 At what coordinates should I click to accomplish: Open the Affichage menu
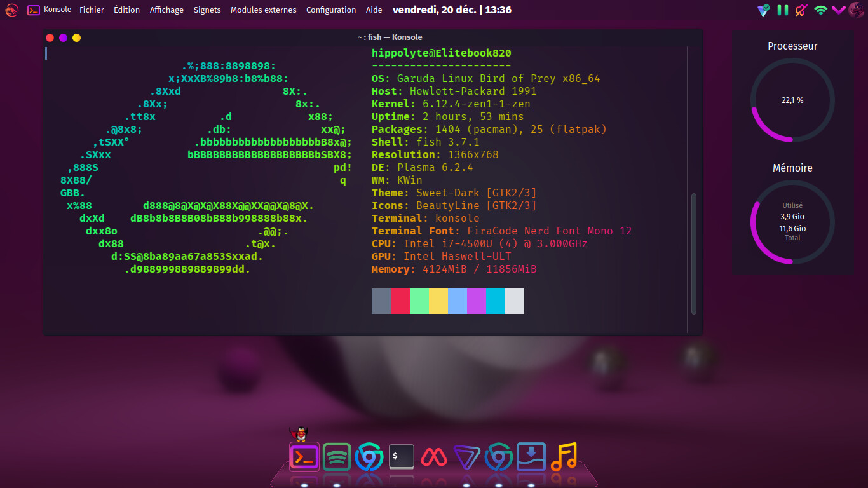(166, 10)
